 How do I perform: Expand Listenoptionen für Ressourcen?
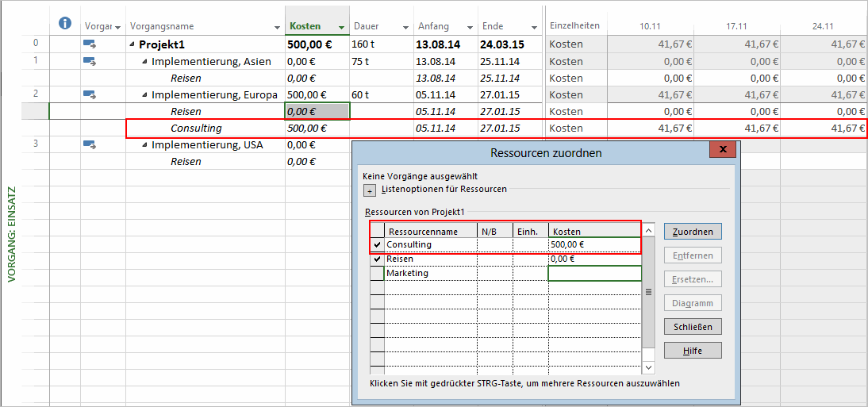(x=369, y=190)
